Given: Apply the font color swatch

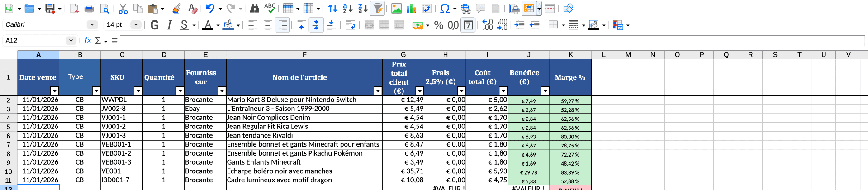Looking at the screenshot, I should click(208, 25).
